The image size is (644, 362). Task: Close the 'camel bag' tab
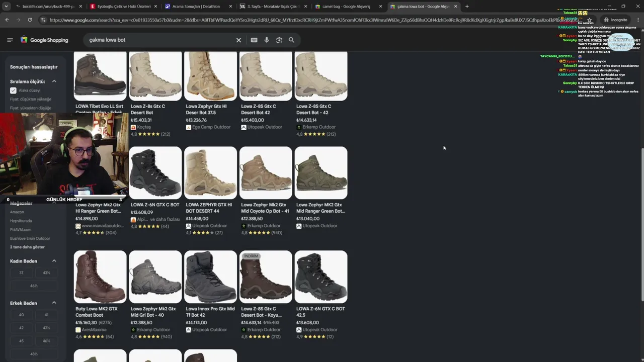[x=381, y=7]
